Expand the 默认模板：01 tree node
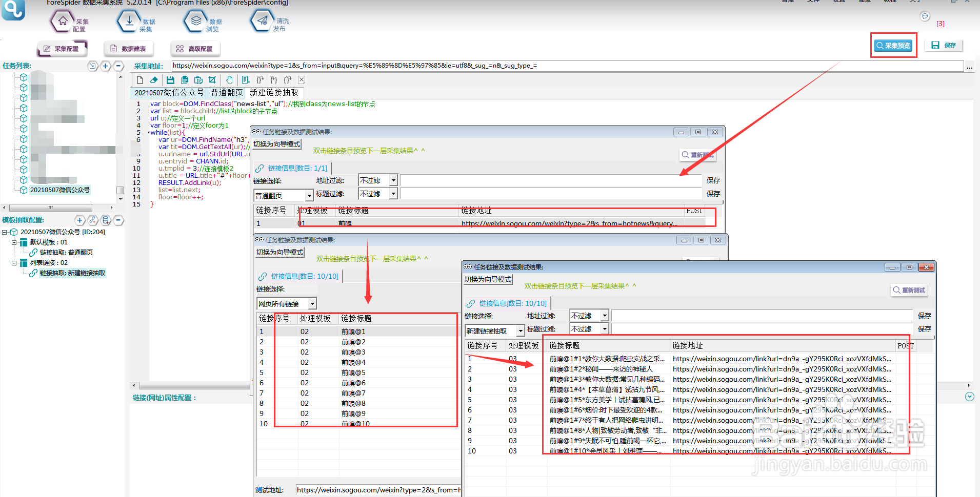The image size is (980, 497). pyautogui.click(x=15, y=242)
